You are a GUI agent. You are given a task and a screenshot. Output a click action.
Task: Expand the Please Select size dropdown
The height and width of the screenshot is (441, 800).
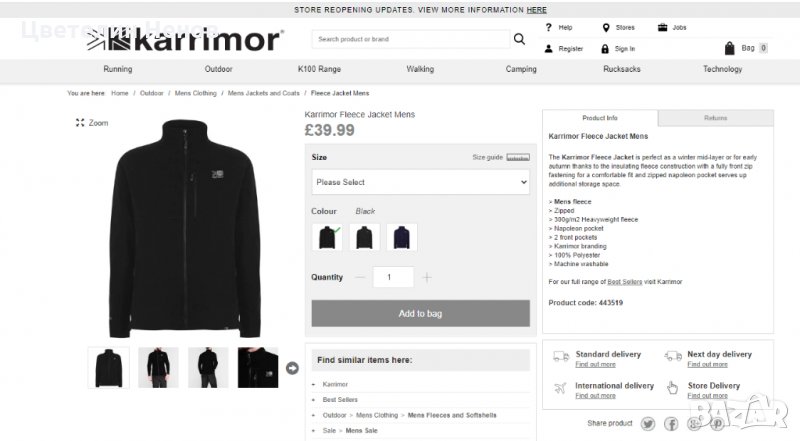[x=420, y=182]
